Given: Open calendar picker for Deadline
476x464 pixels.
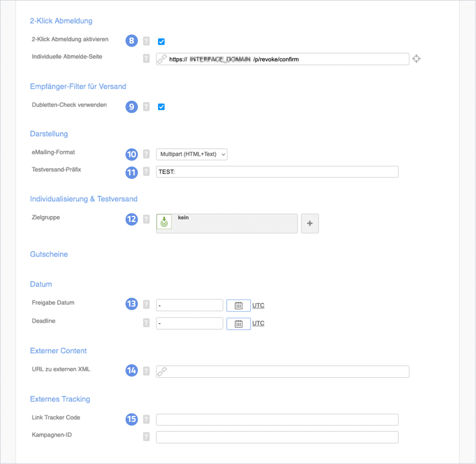Looking at the screenshot, I should coord(239,324).
